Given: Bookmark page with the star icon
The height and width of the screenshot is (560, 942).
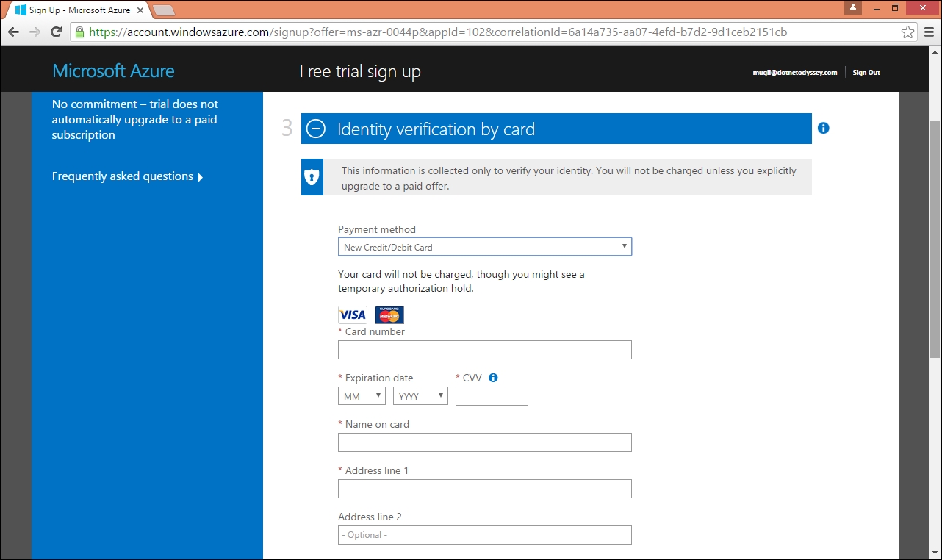Looking at the screenshot, I should (908, 32).
